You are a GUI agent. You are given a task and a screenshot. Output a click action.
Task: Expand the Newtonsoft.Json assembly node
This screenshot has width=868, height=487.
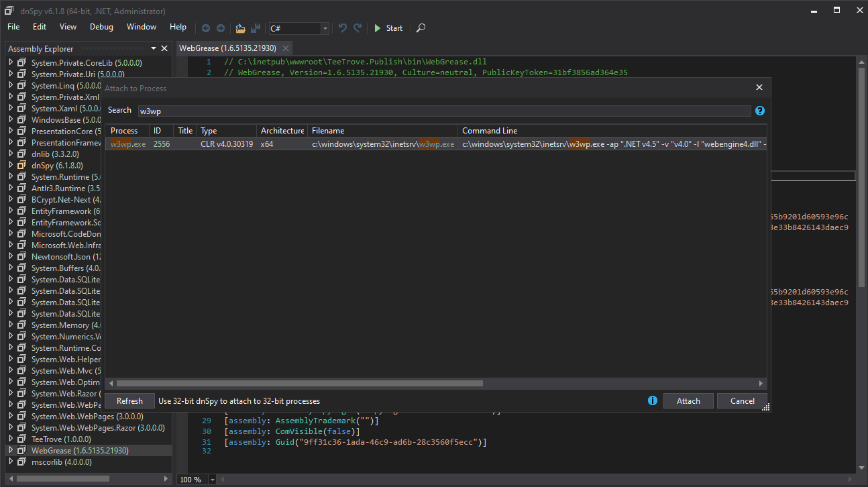tap(11, 256)
